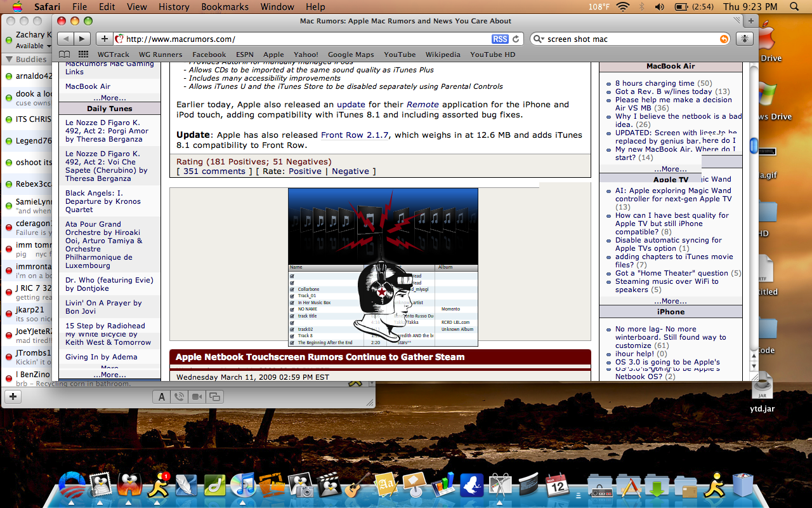
Task: Go forward with Safari's forward arrow
Action: [82, 39]
